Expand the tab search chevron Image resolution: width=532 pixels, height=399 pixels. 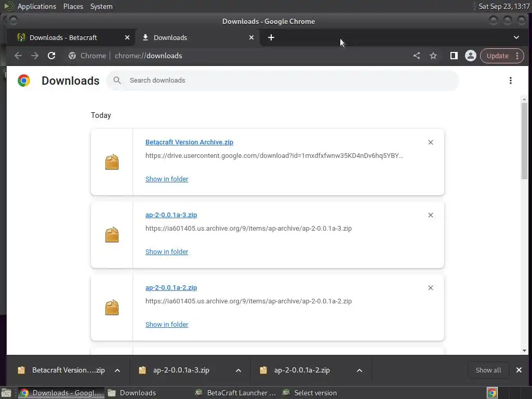click(516, 37)
